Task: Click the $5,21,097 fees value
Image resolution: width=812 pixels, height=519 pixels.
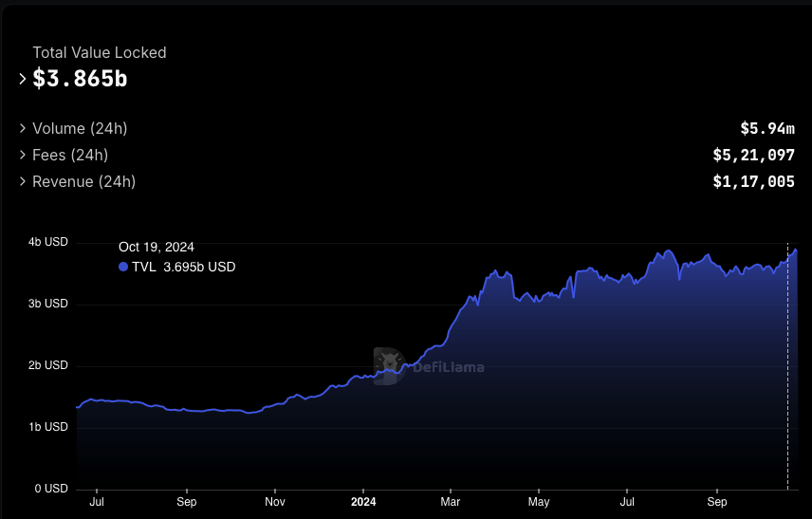Action: click(x=753, y=155)
